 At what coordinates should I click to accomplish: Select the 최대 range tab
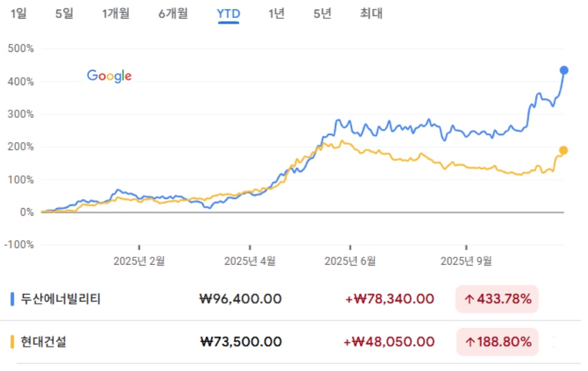(x=371, y=13)
